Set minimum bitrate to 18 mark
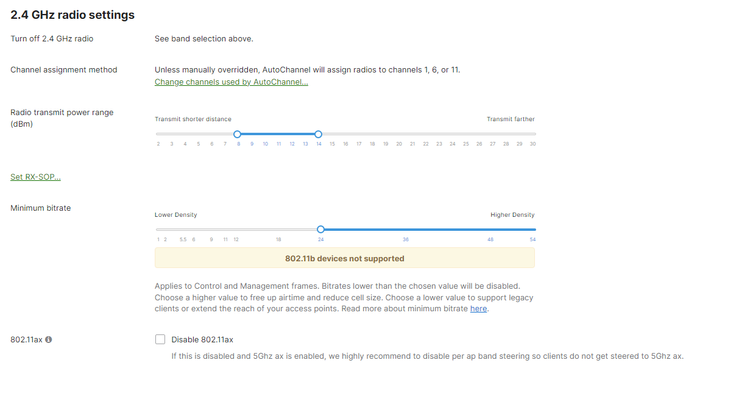 (x=279, y=229)
